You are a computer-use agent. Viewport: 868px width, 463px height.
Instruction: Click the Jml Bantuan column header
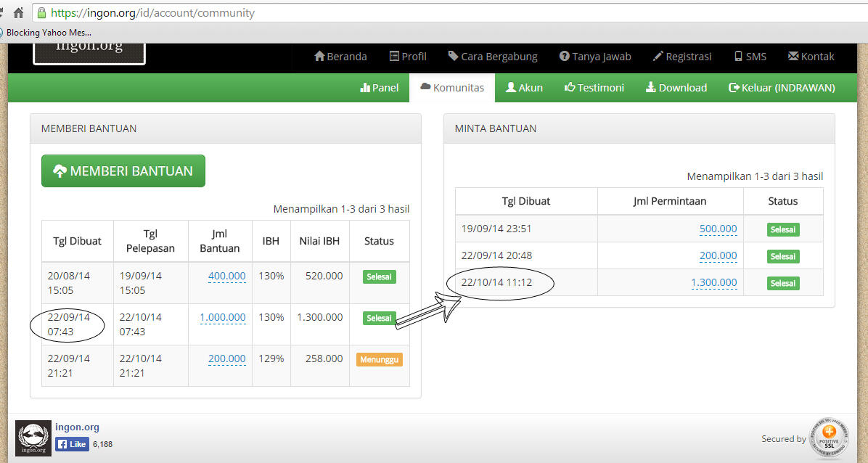(220, 241)
